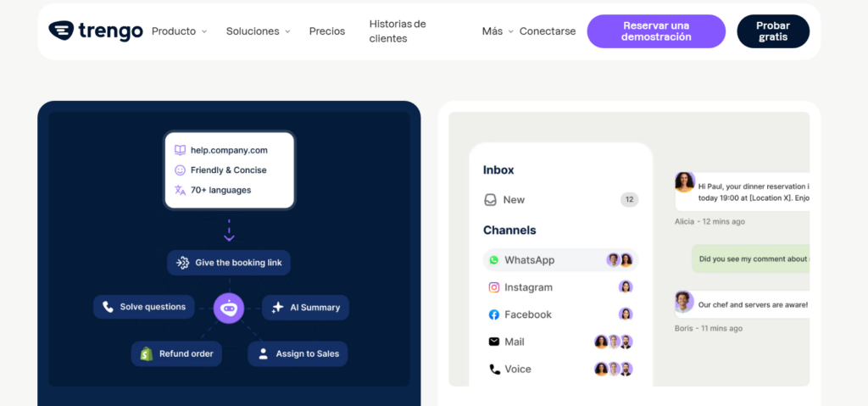Click the central AI bot icon
Image resolution: width=868 pixels, height=406 pixels.
[229, 308]
